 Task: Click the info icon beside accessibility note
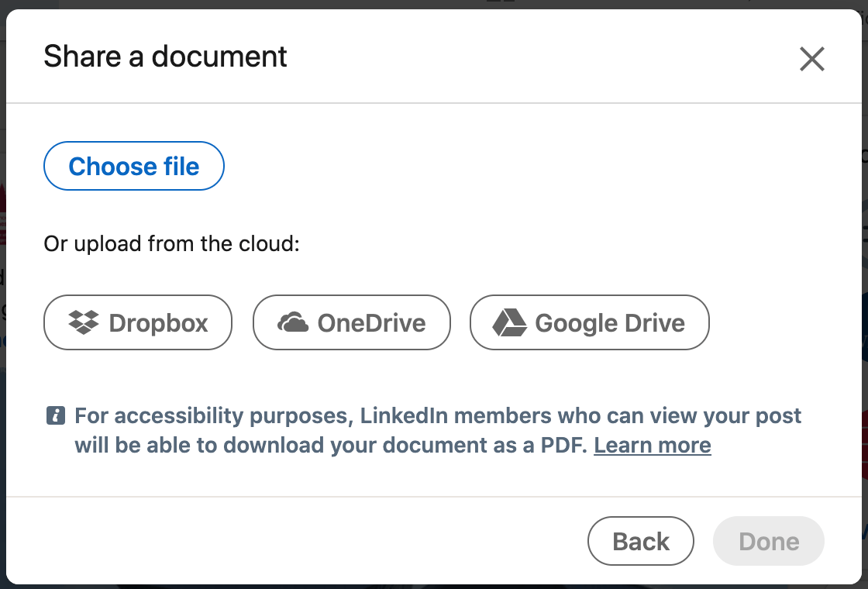coord(56,415)
